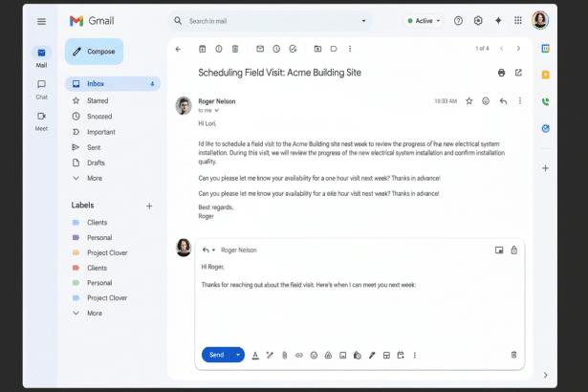
Task: Insert an emoji into the reply
Action: pyautogui.click(x=314, y=356)
